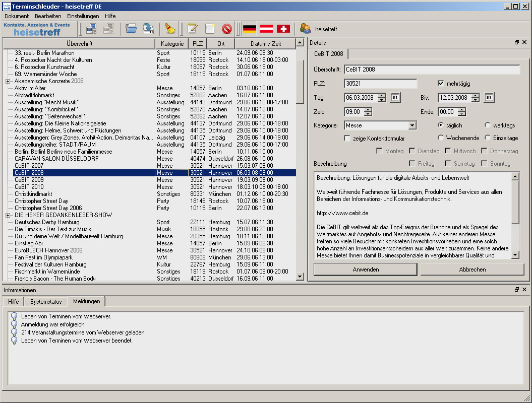This screenshot has height=403, width=532.
Task: Click the Beschreibung scrollbar thumb
Action: [x=515, y=202]
